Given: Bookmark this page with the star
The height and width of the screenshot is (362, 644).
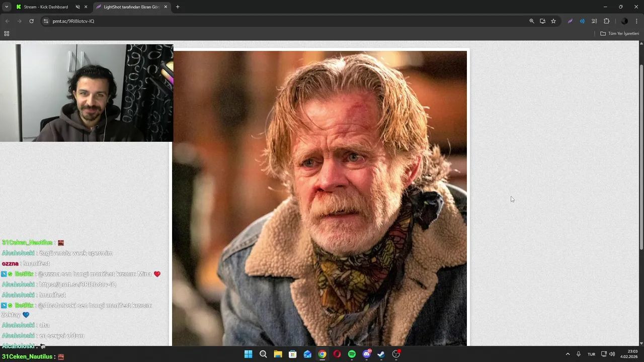Looking at the screenshot, I should (553, 21).
